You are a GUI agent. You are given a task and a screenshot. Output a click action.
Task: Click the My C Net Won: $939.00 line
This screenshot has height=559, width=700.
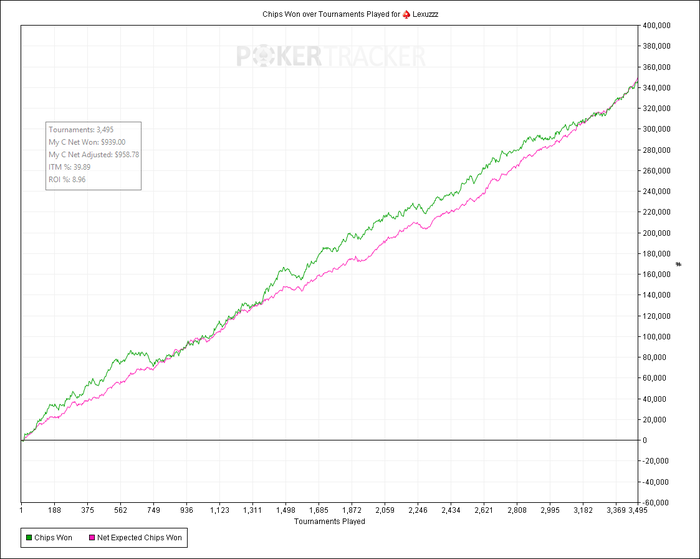87,142
